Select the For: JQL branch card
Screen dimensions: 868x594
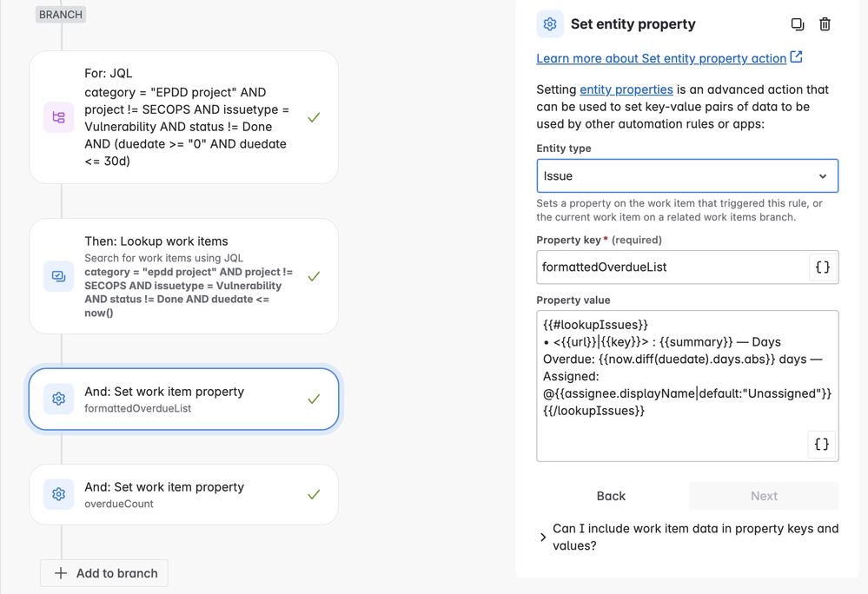point(184,117)
